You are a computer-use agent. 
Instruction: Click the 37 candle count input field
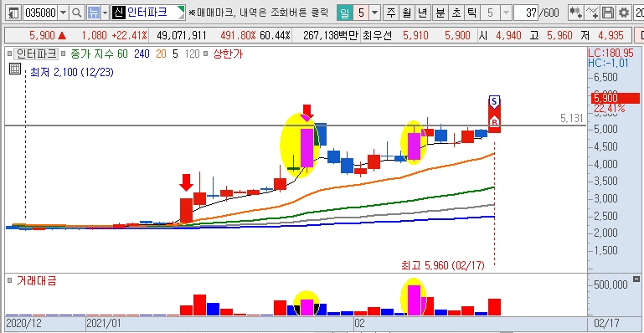pyautogui.click(x=526, y=13)
